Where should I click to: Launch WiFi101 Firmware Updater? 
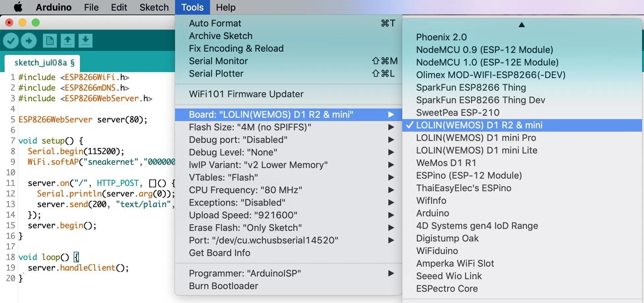coord(288,94)
